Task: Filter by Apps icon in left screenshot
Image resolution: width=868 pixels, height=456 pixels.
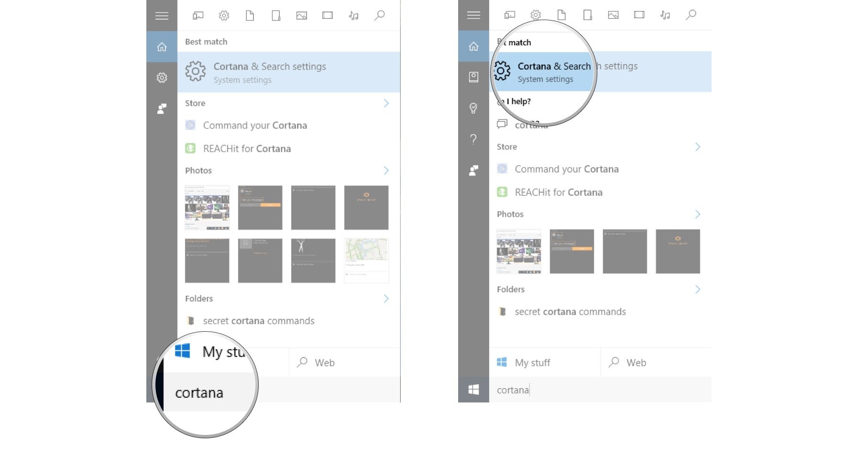Action: click(x=198, y=16)
